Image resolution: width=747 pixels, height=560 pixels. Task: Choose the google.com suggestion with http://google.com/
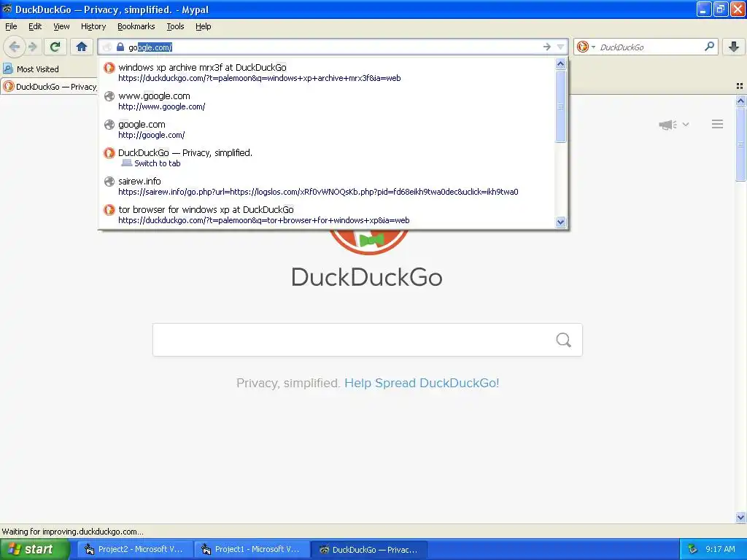[327, 130]
